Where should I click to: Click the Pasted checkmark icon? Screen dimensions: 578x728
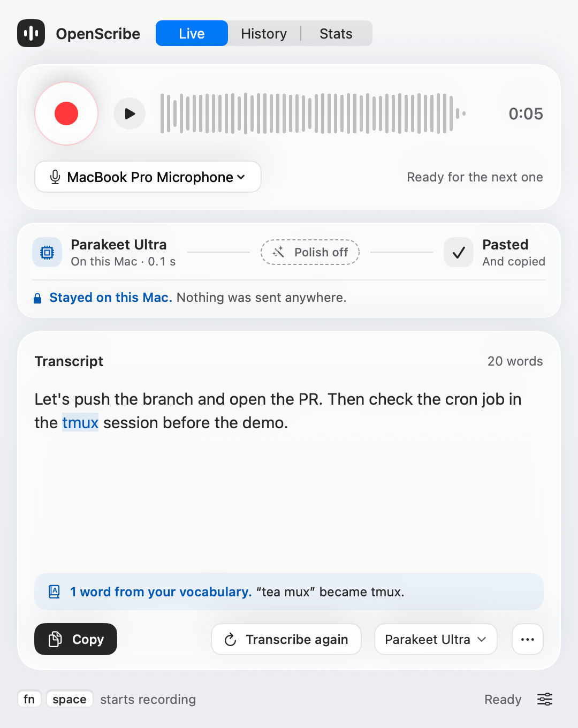pyautogui.click(x=459, y=252)
